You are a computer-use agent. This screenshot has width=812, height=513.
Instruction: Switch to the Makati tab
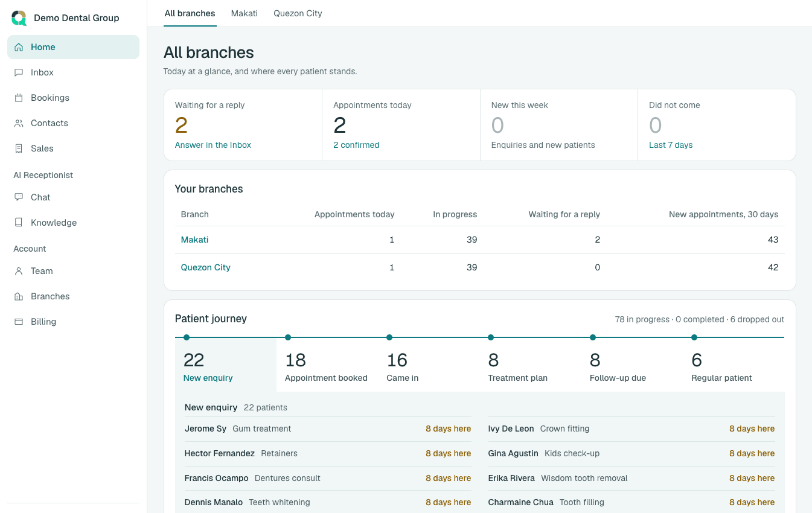[245, 13]
